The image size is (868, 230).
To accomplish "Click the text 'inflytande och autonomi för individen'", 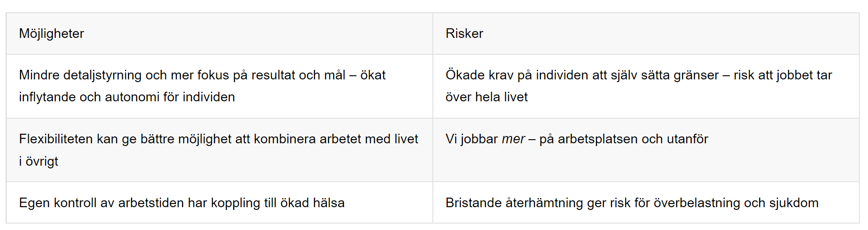I will [x=127, y=97].
